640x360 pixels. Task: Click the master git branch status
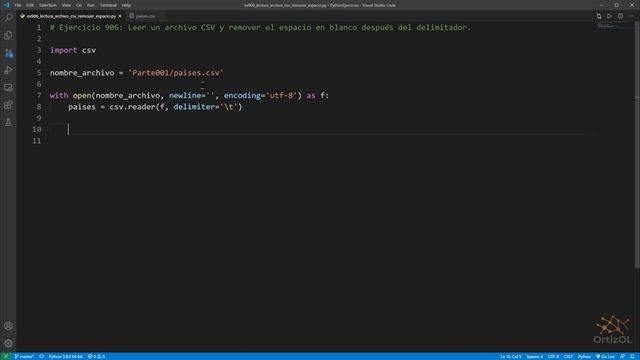(24, 356)
